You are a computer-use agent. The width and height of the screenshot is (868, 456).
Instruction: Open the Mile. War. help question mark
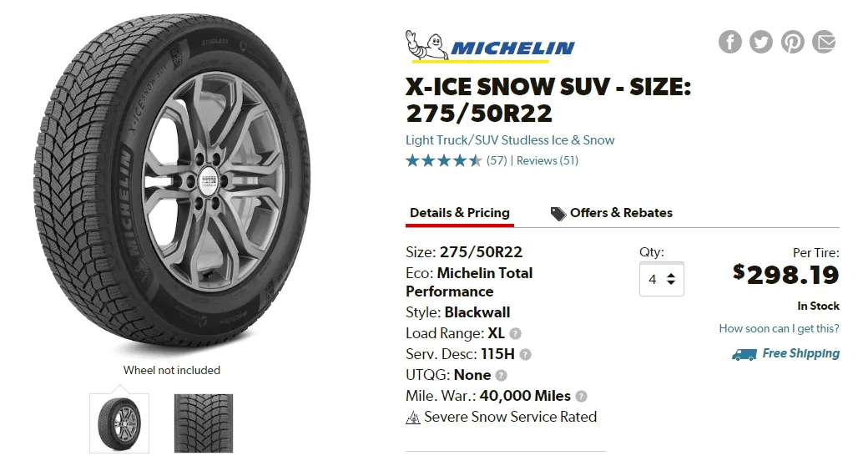[x=581, y=397]
